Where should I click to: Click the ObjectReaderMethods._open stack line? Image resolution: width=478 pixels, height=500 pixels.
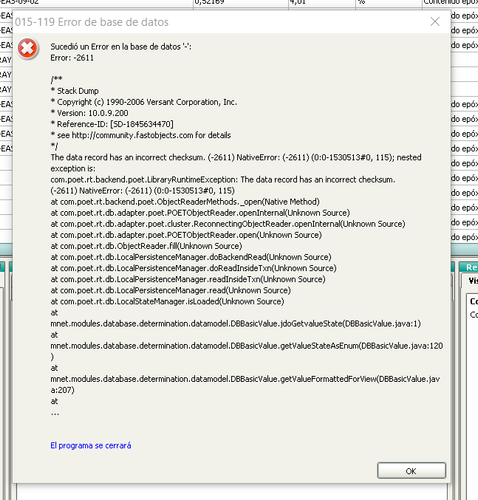[185, 202]
